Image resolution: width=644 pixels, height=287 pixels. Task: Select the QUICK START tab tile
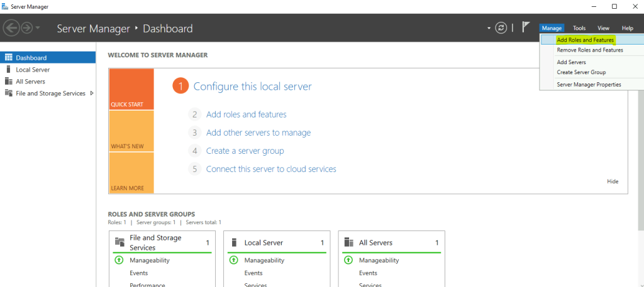[x=131, y=89]
